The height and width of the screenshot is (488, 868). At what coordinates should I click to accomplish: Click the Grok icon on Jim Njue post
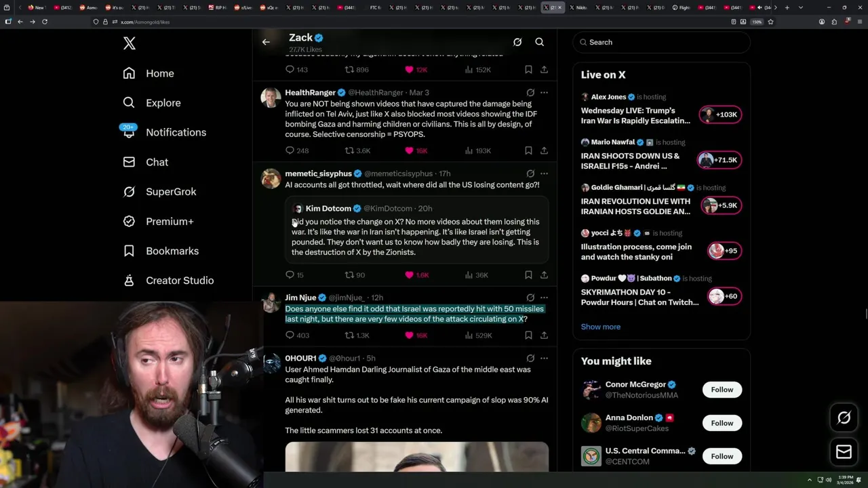click(530, 298)
